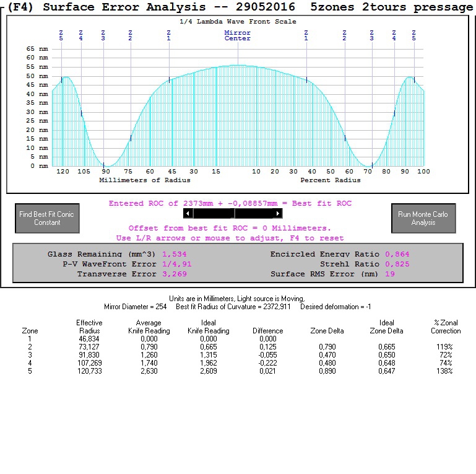
Task: Click zone 4 effective radius 107,269
Action: click(90, 363)
